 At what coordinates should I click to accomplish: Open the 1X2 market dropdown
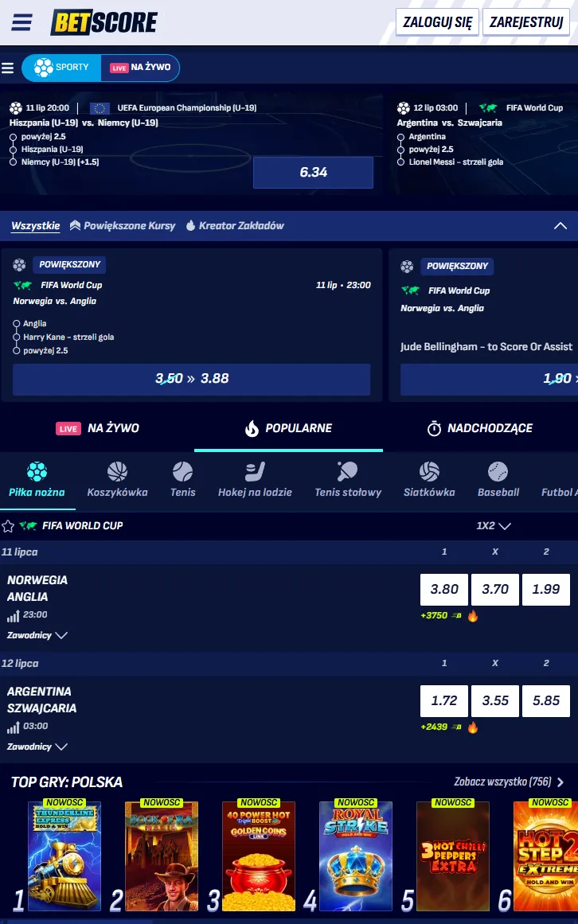tap(493, 526)
